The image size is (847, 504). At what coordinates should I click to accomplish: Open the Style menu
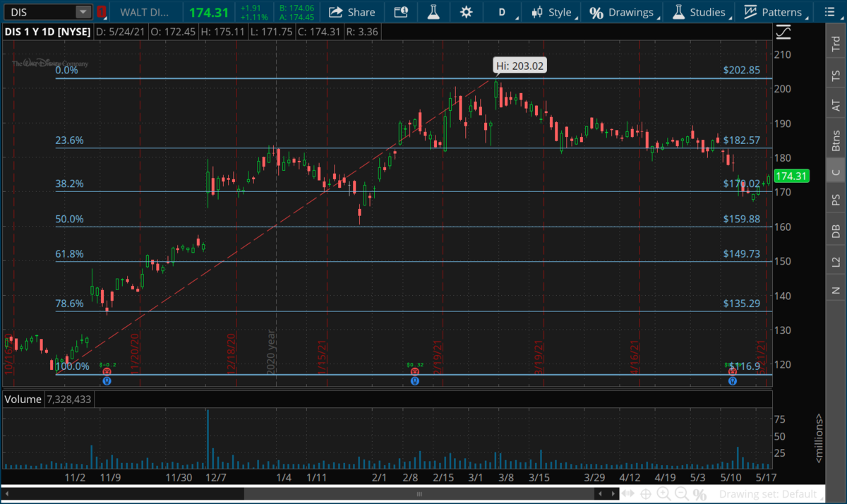point(553,12)
